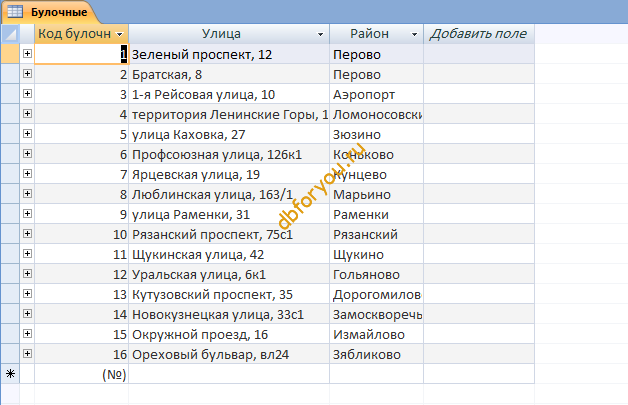Click the Добавить поле column header

(479, 34)
